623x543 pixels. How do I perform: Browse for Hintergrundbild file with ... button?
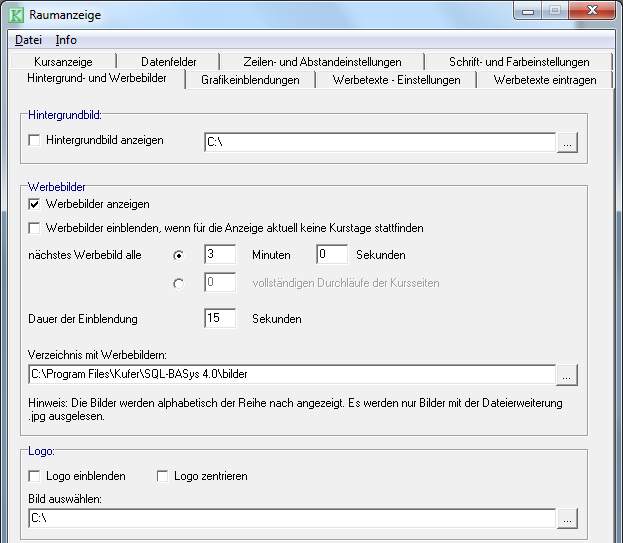click(567, 143)
